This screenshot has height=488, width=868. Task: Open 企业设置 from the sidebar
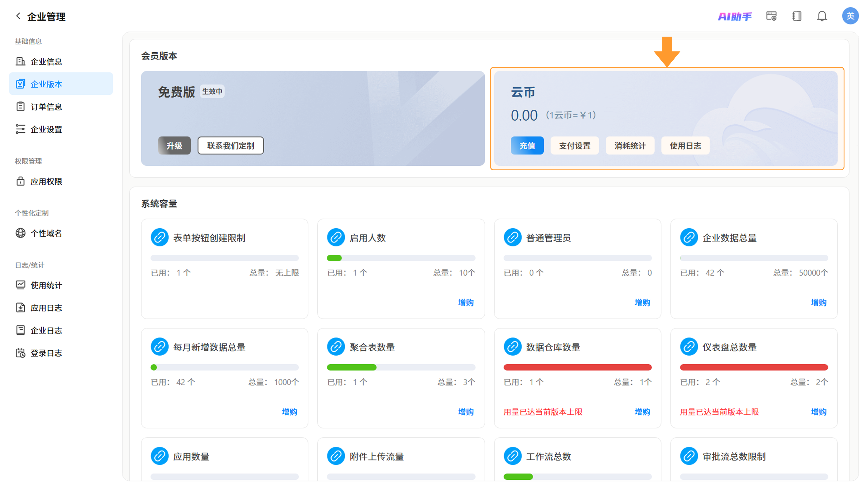tap(61, 129)
